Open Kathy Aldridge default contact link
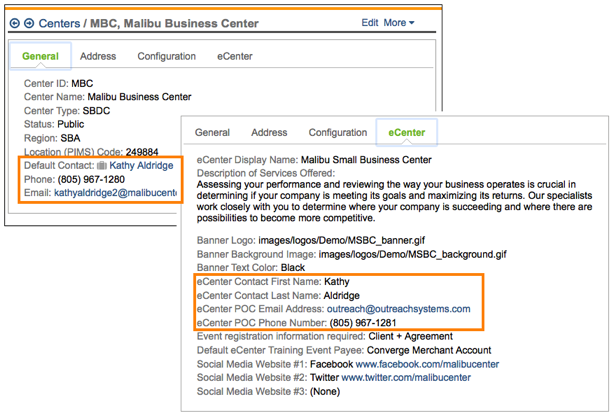 [142, 165]
